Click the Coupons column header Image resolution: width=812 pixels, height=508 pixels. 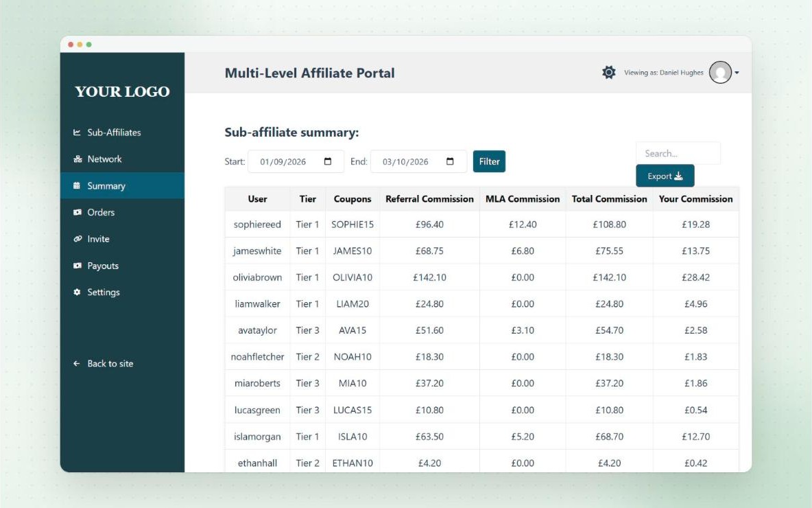(352, 199)
